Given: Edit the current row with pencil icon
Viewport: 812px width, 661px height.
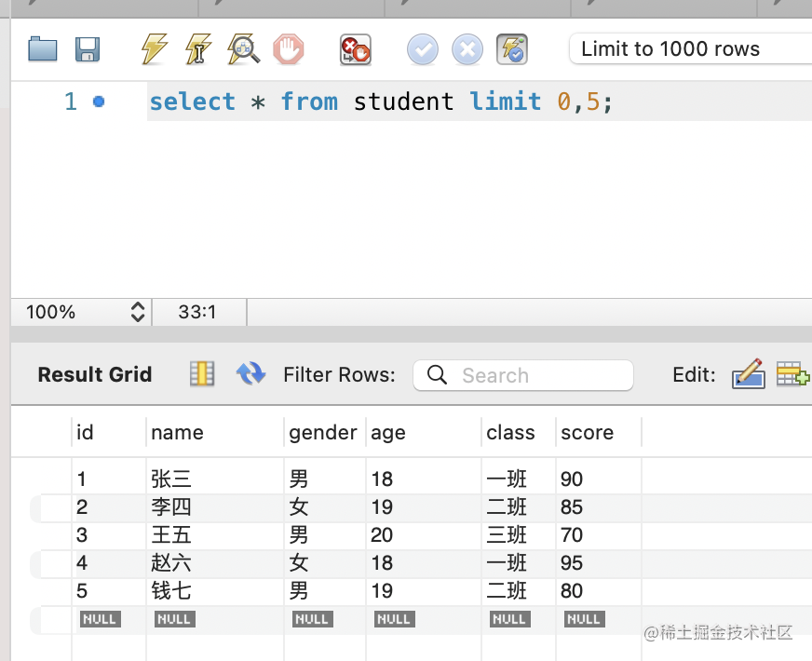Looking at the screenshot, I should tap(748, 374).
